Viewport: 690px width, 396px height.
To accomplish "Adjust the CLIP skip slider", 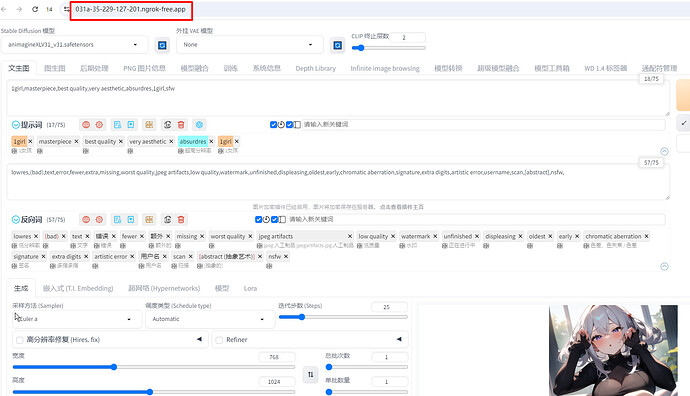I will tap(389, 48).
